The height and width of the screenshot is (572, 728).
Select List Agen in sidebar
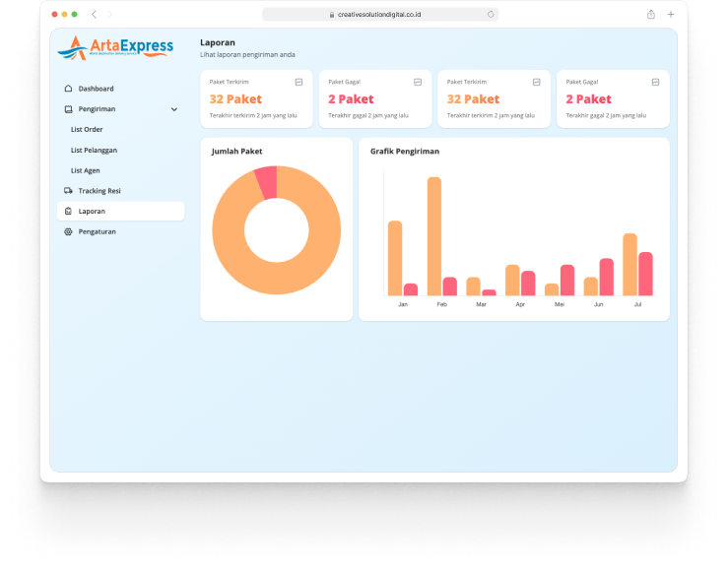click(x=86, y=170)
